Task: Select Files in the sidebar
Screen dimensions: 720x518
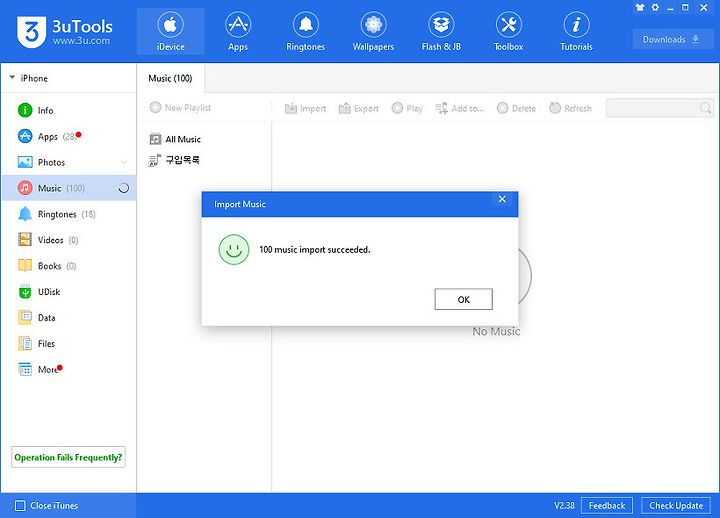Action: (69, 343)
